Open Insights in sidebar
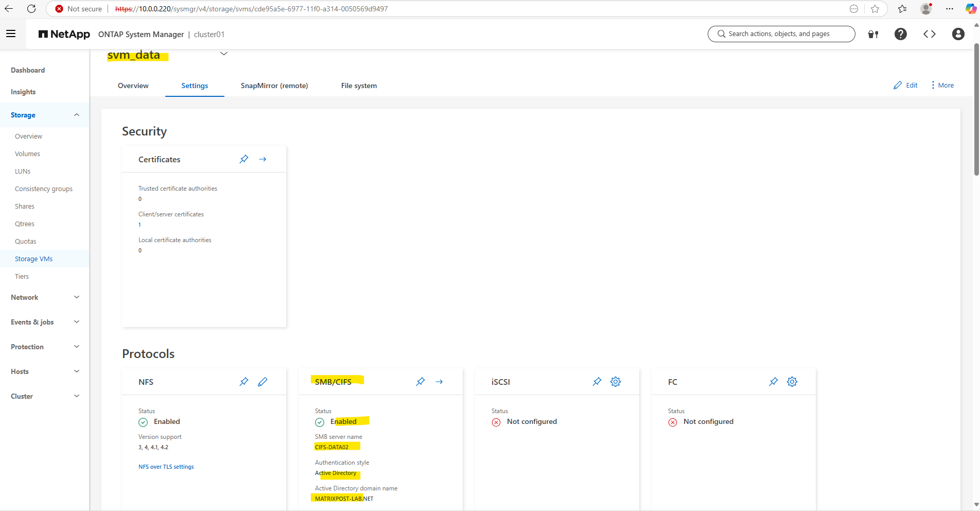The image size is (980, 511). pos(23,92)
